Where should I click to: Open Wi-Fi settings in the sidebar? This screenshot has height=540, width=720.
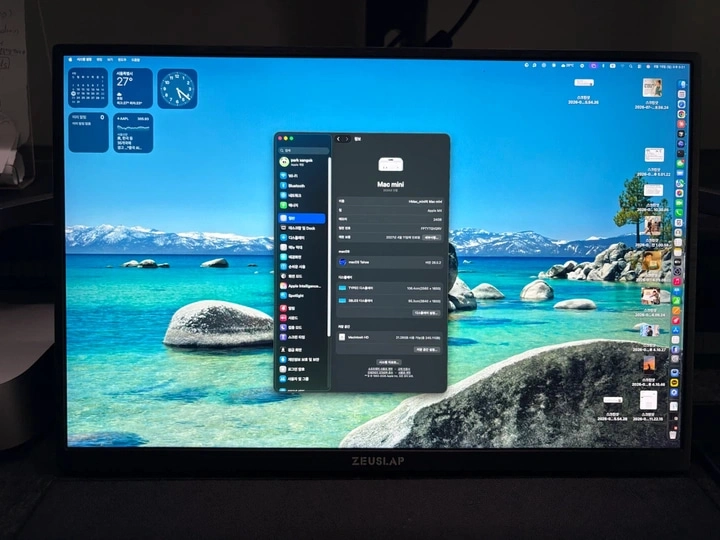click(x=302, y=176)
